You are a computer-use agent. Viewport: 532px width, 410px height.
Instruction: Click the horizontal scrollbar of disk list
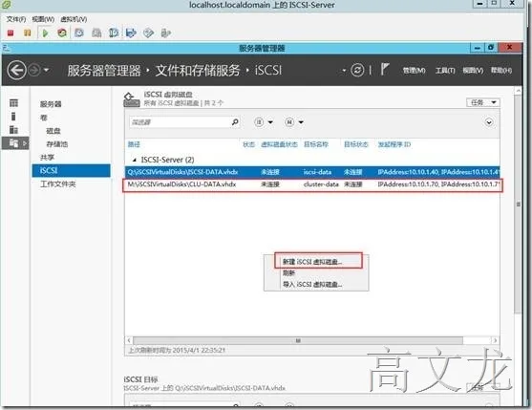298,340
